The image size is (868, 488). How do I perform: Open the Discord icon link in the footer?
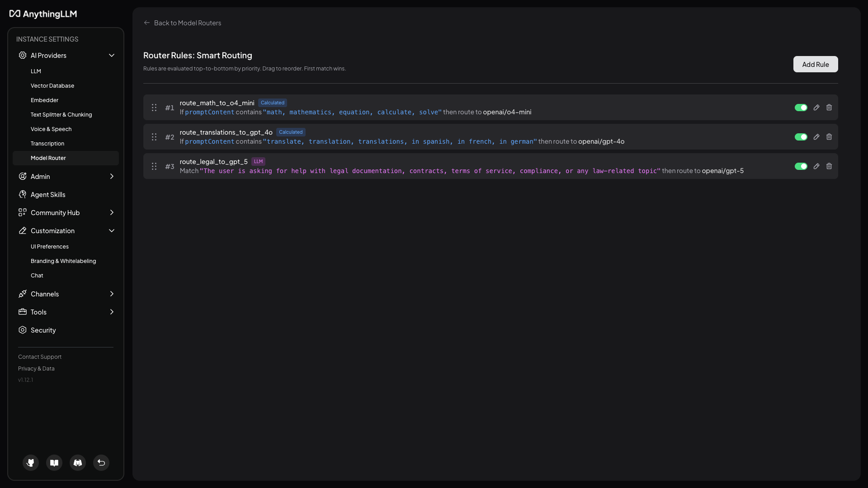(78, 463)
